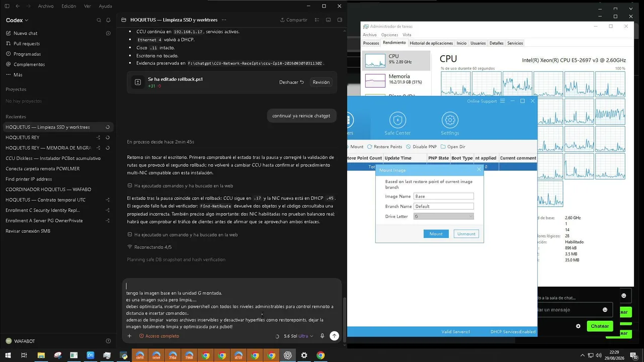Open Safe Center in the diskless app

click(398, 124)
